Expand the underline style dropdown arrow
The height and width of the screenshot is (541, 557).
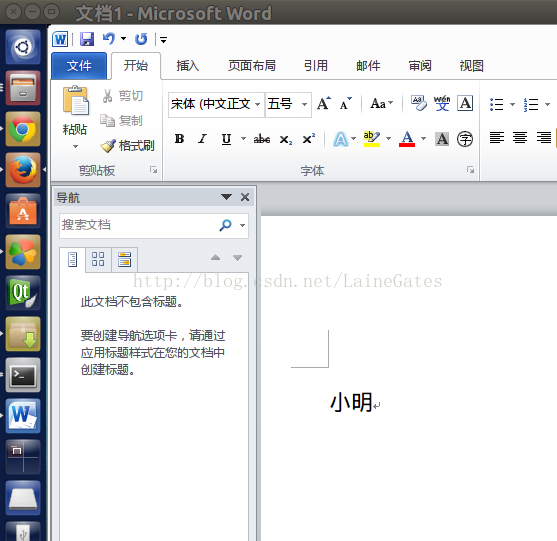(243, 139)
